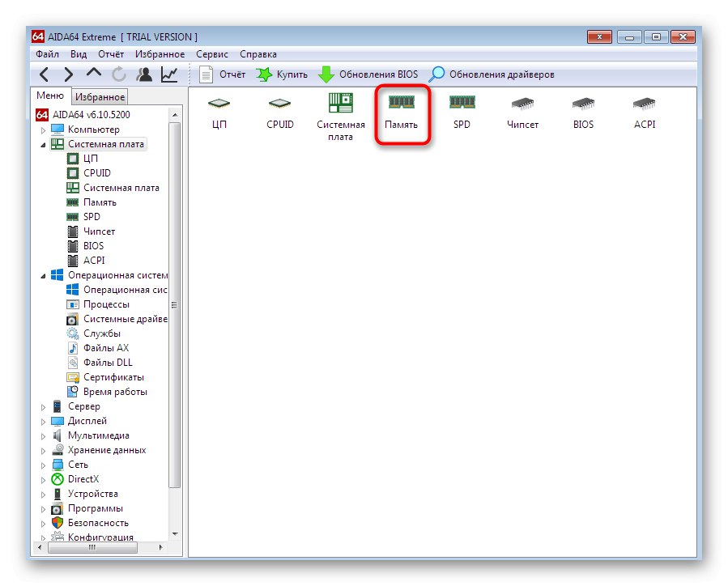728x586 pixels.
Task: Expand the Программы tree node
Action: tap(43, 509)
